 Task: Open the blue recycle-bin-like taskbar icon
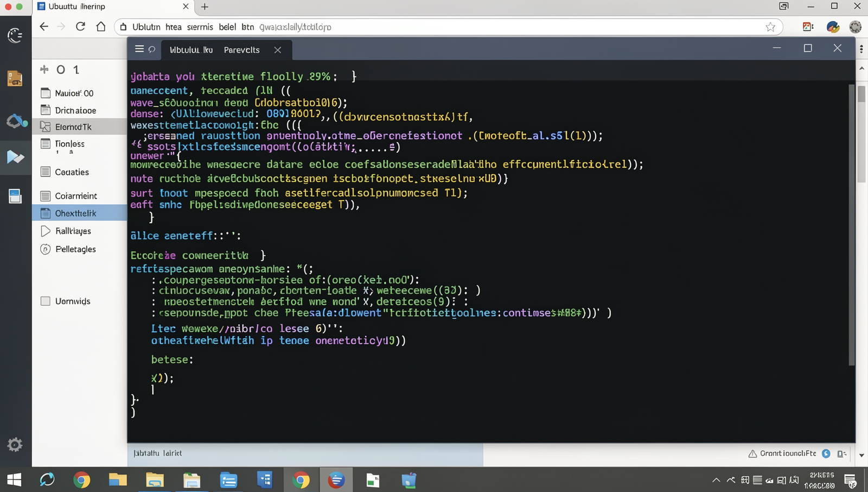[409, 480]
